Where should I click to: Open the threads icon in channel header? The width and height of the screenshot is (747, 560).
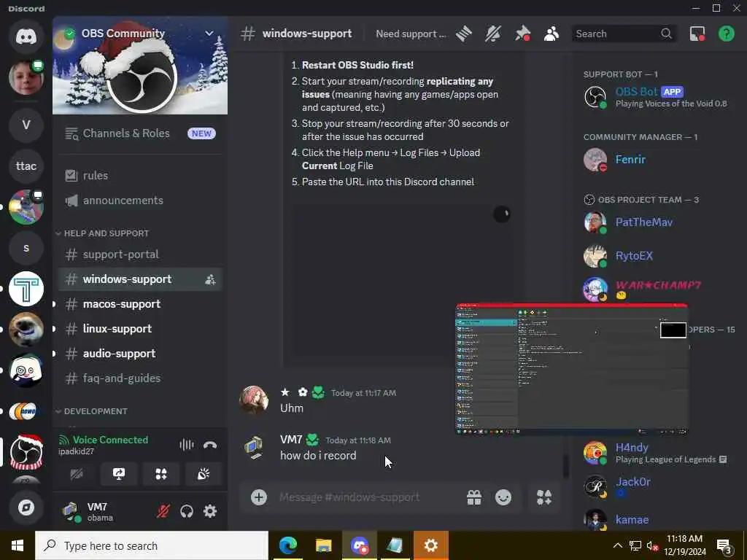coord(464,34)
